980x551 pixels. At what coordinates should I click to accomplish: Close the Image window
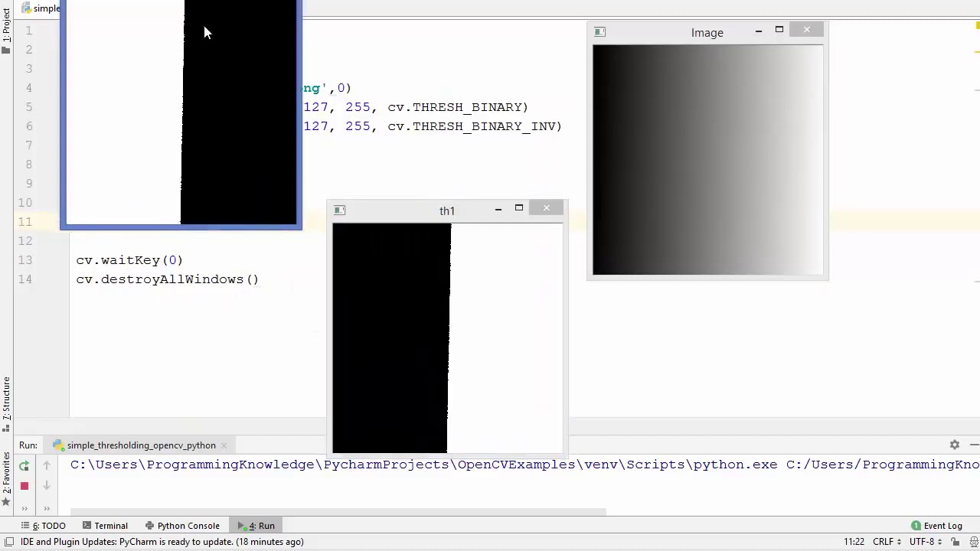pos(807,30)
